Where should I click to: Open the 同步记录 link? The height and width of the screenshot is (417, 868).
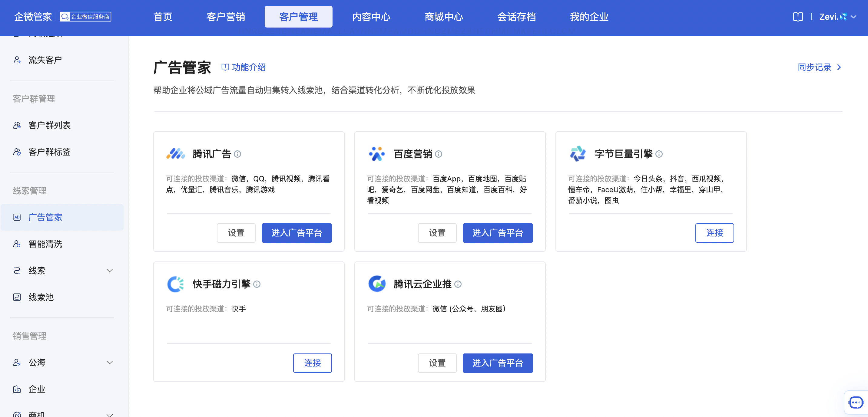pos(820,67)
